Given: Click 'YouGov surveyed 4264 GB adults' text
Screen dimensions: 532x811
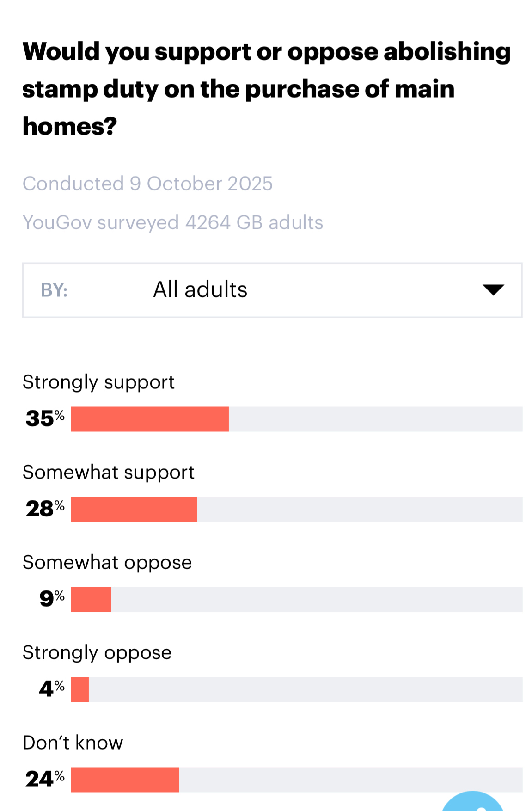Looking at the screenshot, I should 173,222.
